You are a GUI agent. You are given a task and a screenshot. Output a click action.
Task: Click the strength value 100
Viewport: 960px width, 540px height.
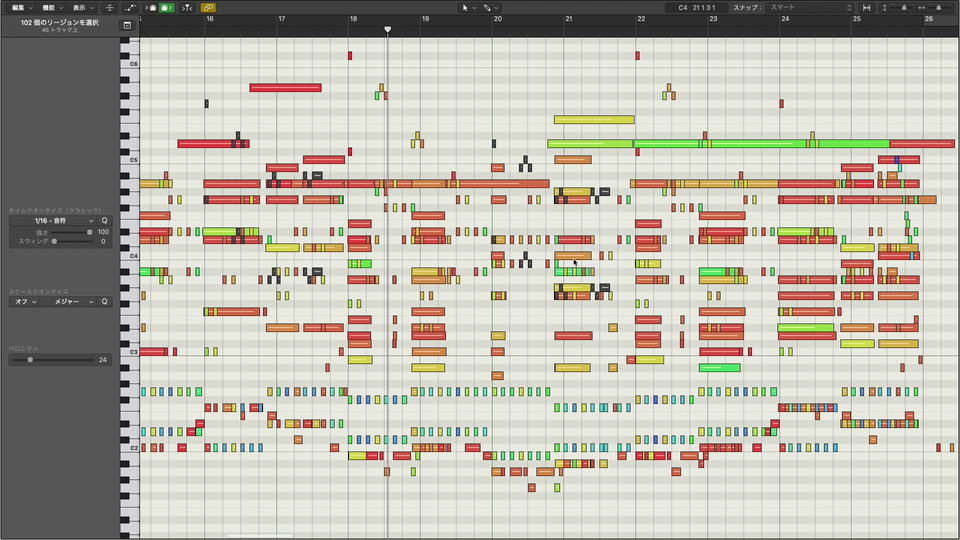coord(103,232)
